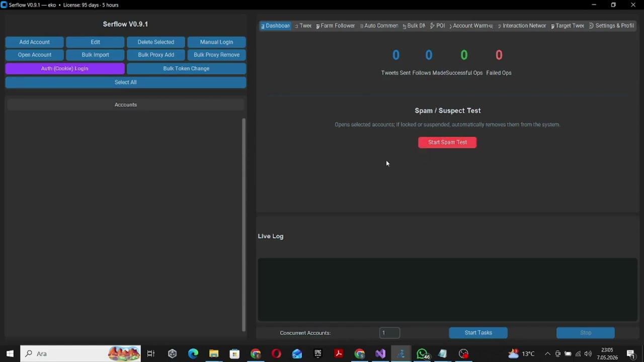This screenshot has height=362, width=644.
Task: Switch to the Dashboard tab
Action: pos(275,26)
